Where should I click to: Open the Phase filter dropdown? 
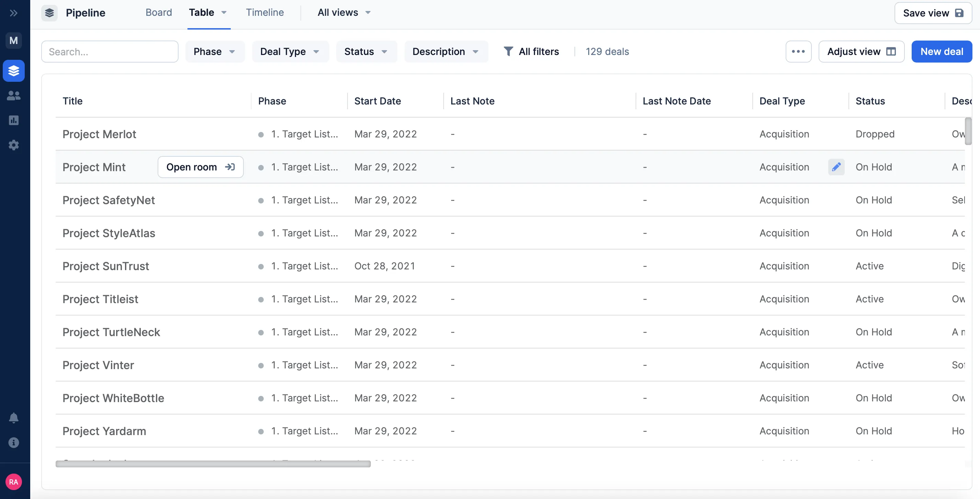215,52
